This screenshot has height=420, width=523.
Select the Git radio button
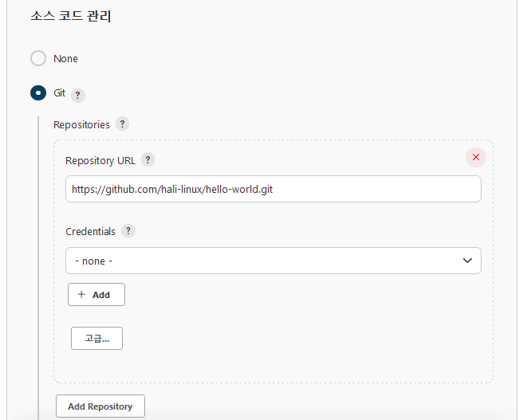pos(38,92)
